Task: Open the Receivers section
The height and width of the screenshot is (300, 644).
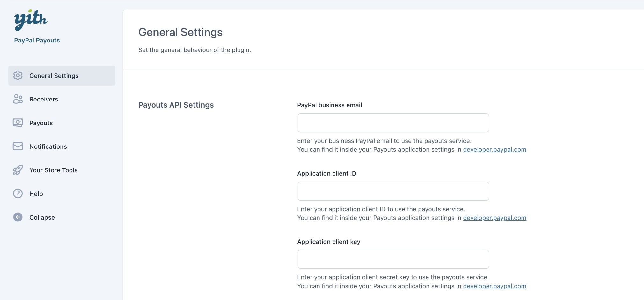Action: click(62, 99)
